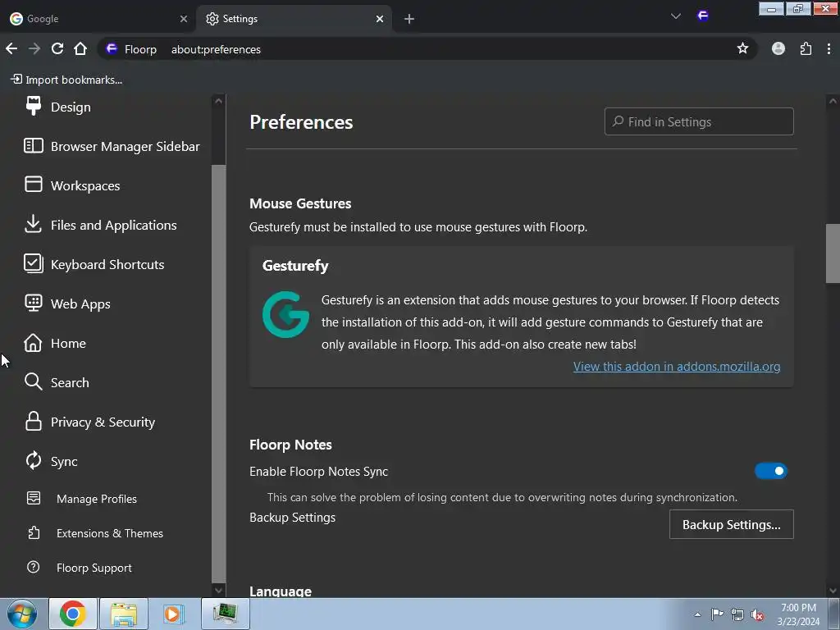Screen dimensions: 840x630
Task: Open Keyboard Shortcuts settings
Action: pos(94,264)
